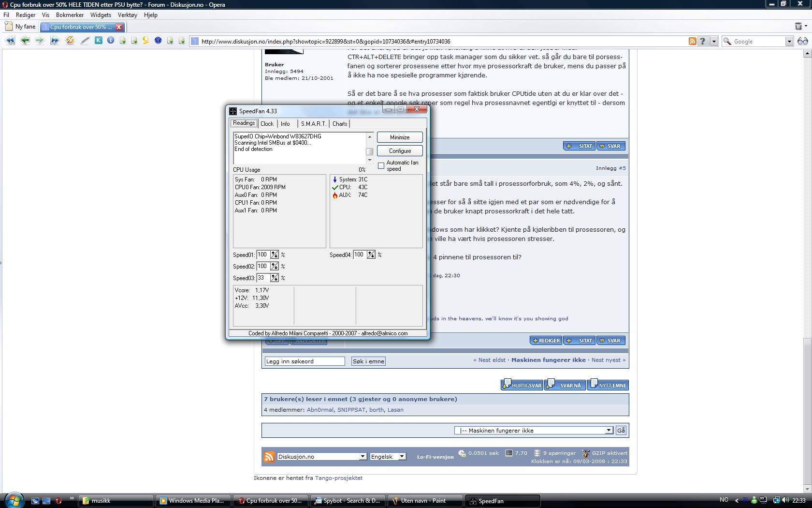Image resolution: width=812 pixels, height=508 pixels.
Task: Open the Google search engine dropdown
Action: 789,41
